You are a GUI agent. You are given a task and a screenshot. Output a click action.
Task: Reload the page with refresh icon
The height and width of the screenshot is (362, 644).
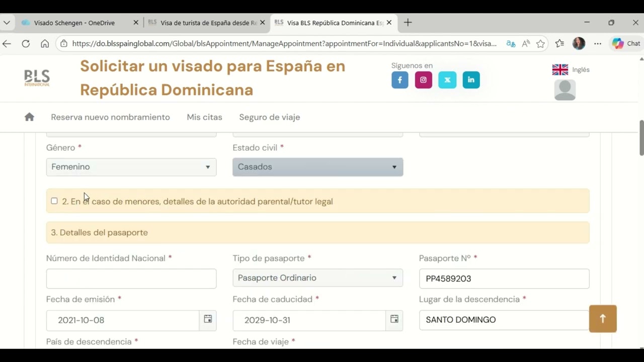coord(26,44)
